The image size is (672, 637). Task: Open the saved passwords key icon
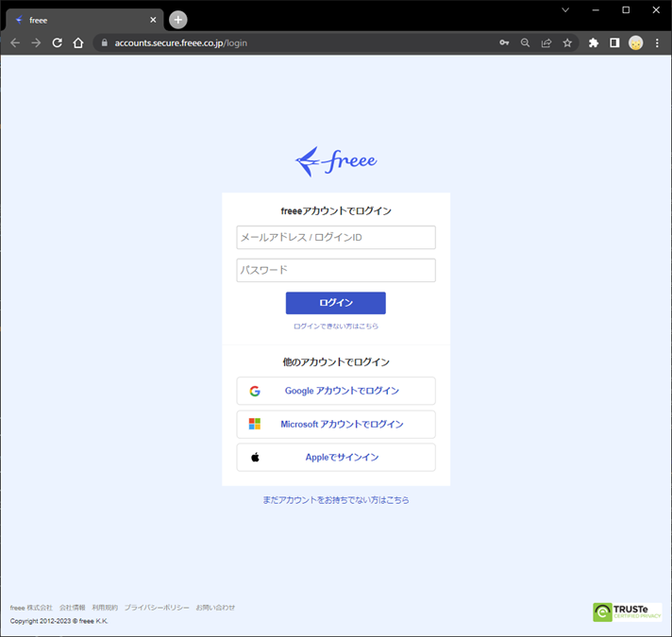pyautogui.click(x=504, y=42)
